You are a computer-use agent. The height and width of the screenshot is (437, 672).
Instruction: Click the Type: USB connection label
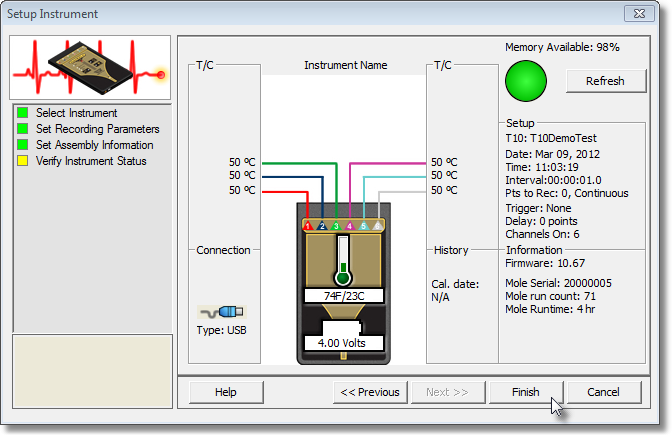click(222, 330)
